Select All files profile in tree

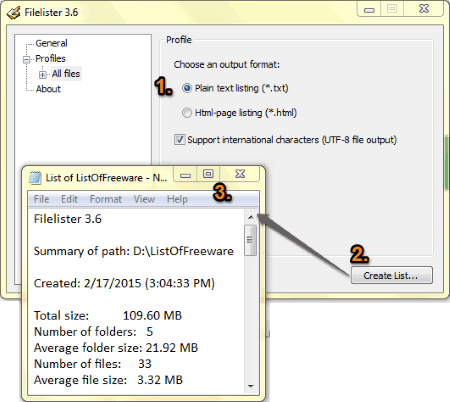66,74
